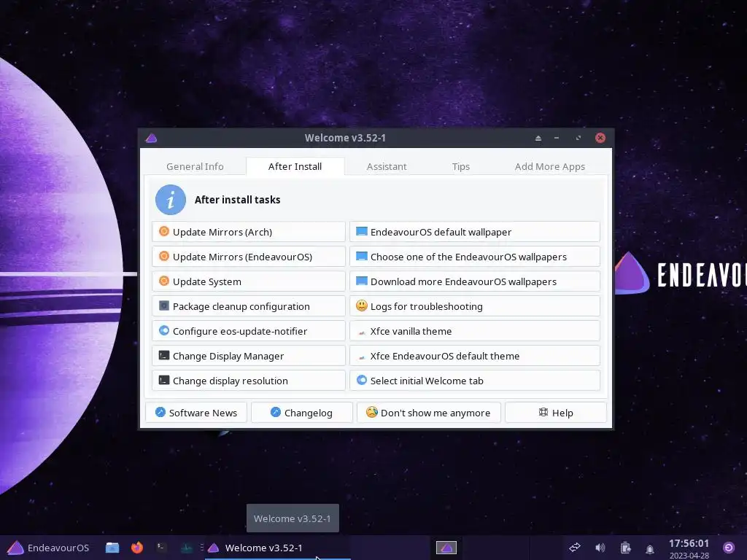Open Package cleanup configuration
The height and width of the screenshot is (560, 747).
coord(248,306)
